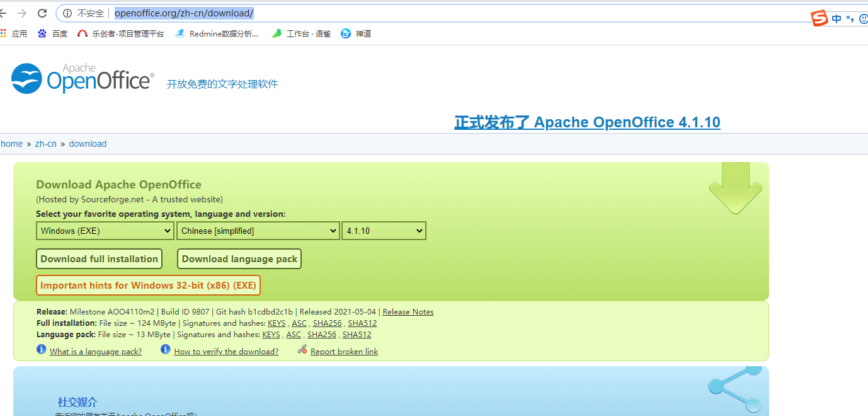The height and width of the screenshot is (416, 868).
Task: Click the green download arrow icon
Action: point(735,188)
